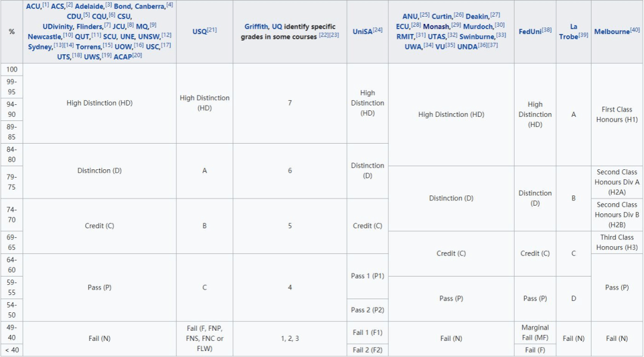Follow the Swinburne link
644x357 pixels.
pos(477,36)
